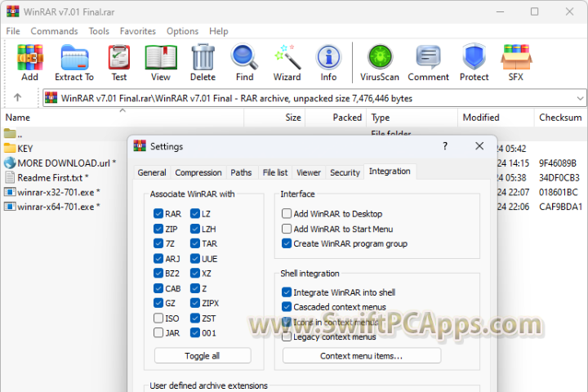Click checksum value CAF9BDA1
The height and width of the screenshot is (392, 588).
coord(560,207)
